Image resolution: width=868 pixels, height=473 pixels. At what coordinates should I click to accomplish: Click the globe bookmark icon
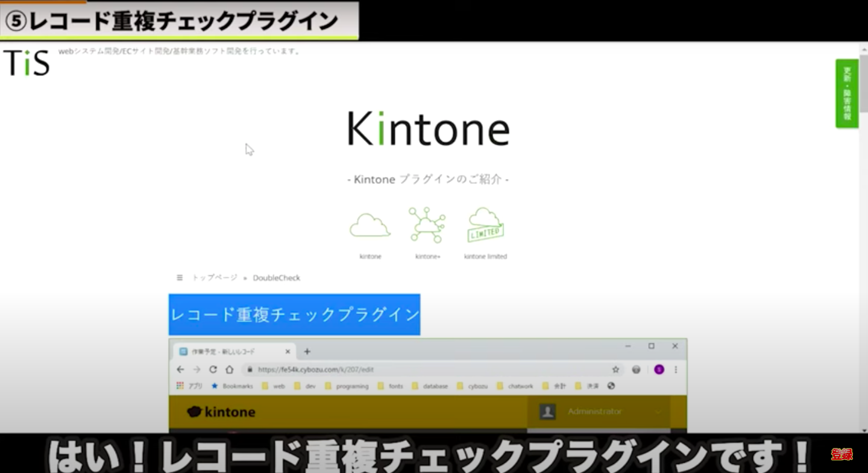(611, 386)
